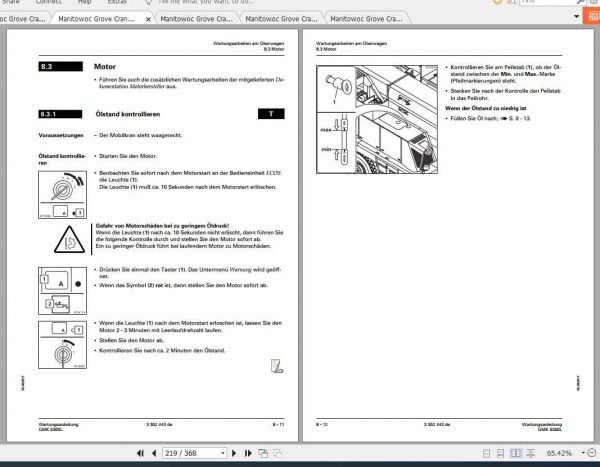Click the 8 - 11 page number footer

[x=278, y=425]
